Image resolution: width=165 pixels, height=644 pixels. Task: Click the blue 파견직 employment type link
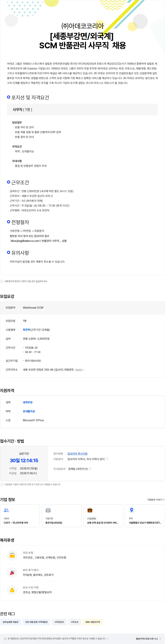coord(26,330)
